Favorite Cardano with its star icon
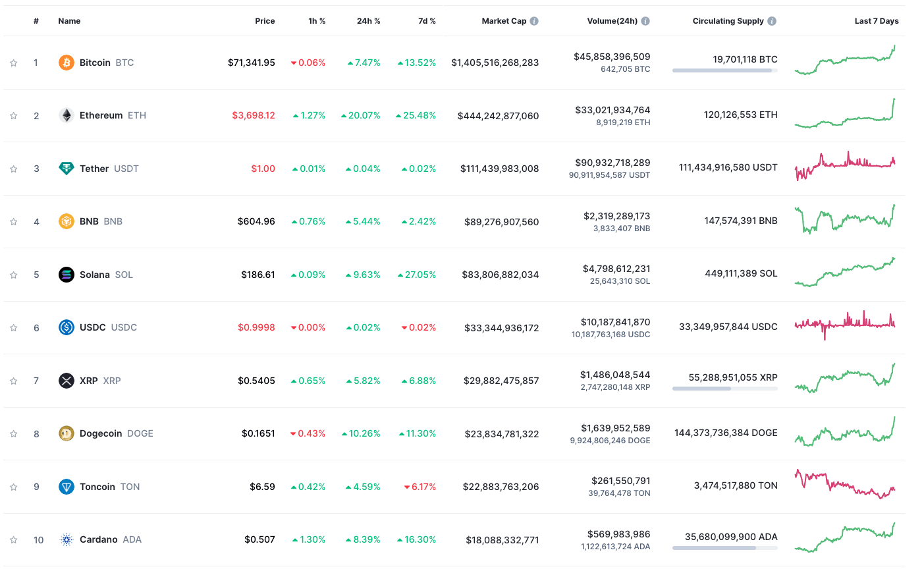924x571 pixels. click(x=13, y=540)
